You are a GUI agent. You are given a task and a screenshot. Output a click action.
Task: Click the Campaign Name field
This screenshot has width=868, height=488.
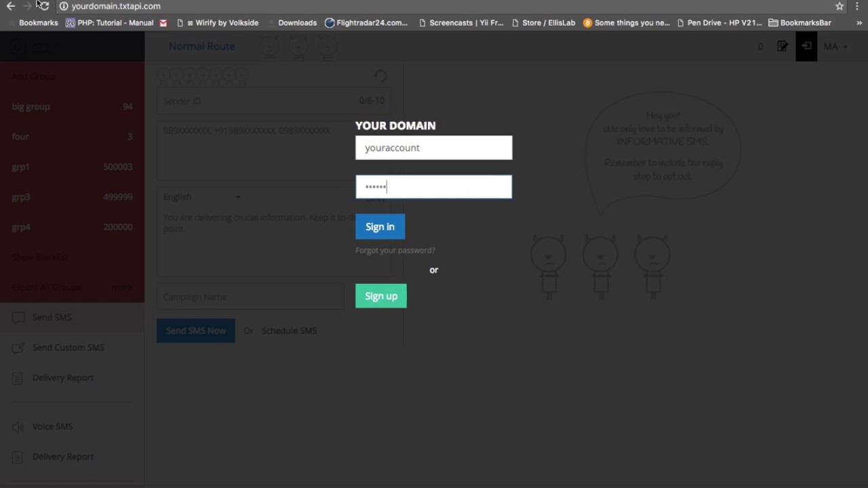tap(251, 297)
